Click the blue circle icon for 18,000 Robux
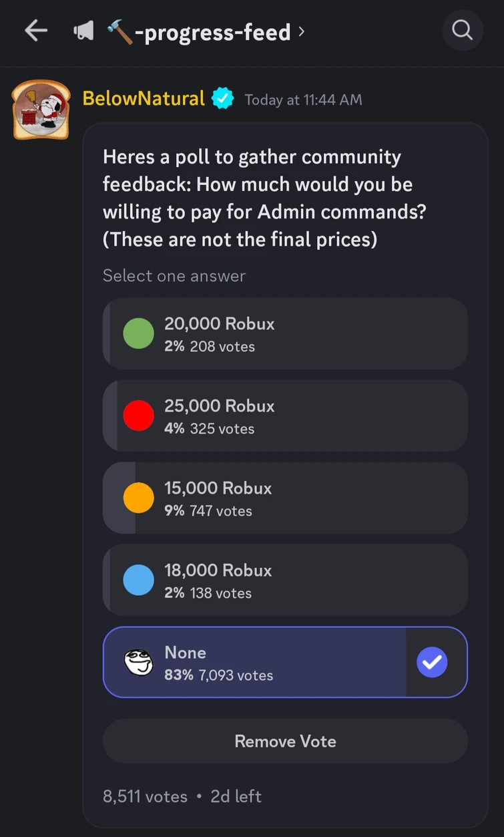Screen dimensions: 504x837 click(138, 580)
